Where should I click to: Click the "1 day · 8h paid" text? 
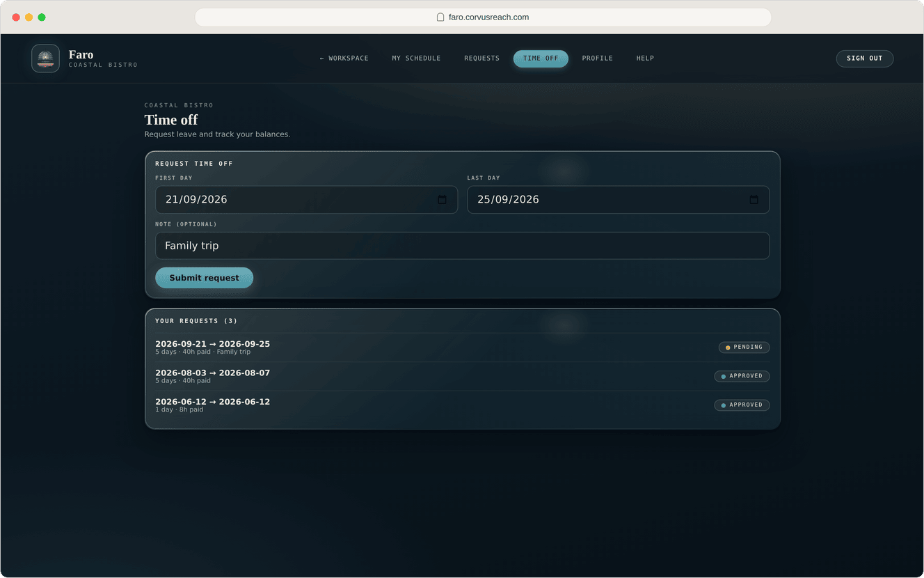180,410
